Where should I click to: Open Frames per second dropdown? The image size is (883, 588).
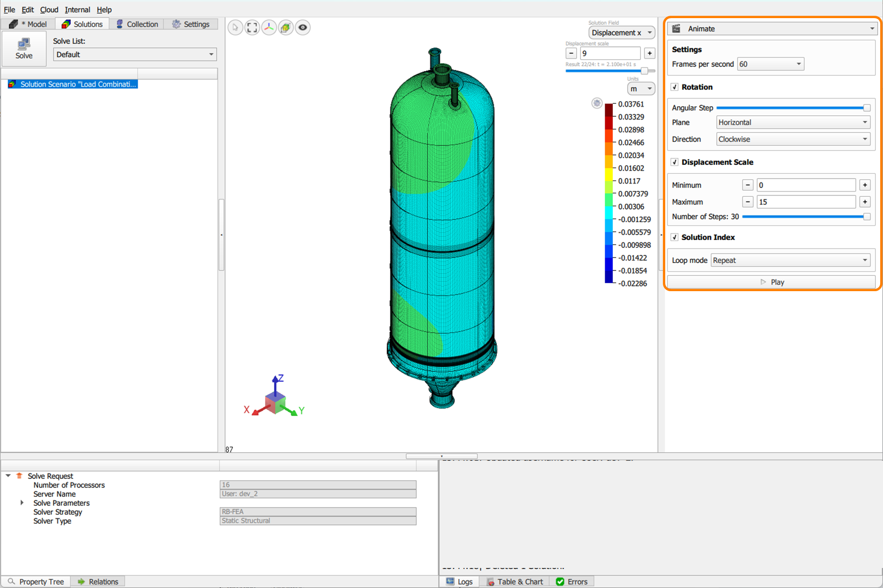(771, 64)
